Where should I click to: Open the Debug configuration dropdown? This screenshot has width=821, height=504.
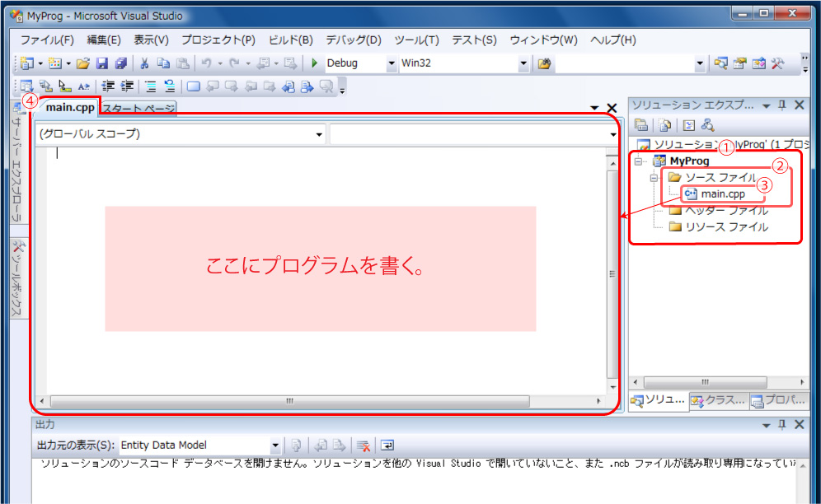392,63
